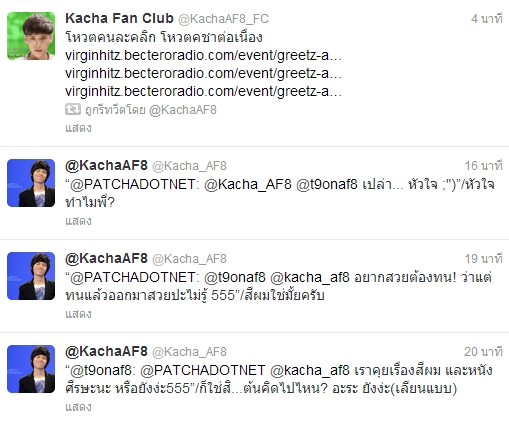This screenshot has height=421, width=509.
Task: Open the Kacha Fan Club profile name
Action: pos(119,18)
